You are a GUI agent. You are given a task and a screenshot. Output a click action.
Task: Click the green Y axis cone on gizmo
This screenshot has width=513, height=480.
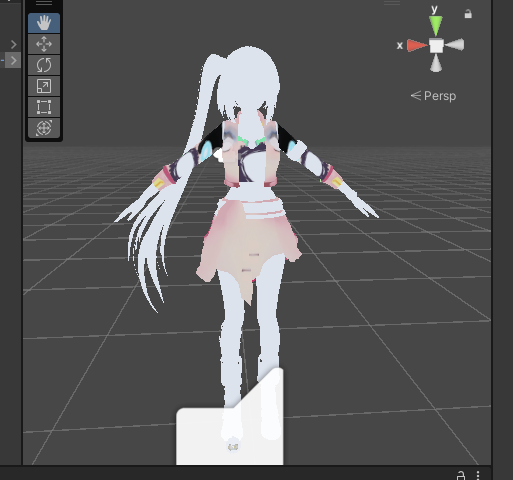pos(436,26)
